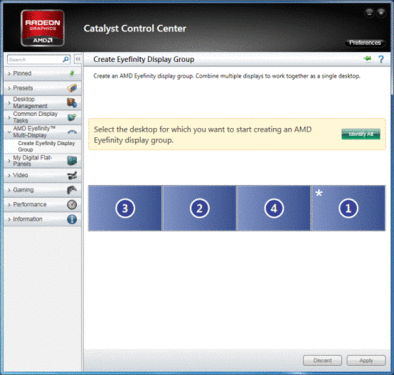The image size is (394, 375).
Task: Click the Presets icon
Action: 72,88
